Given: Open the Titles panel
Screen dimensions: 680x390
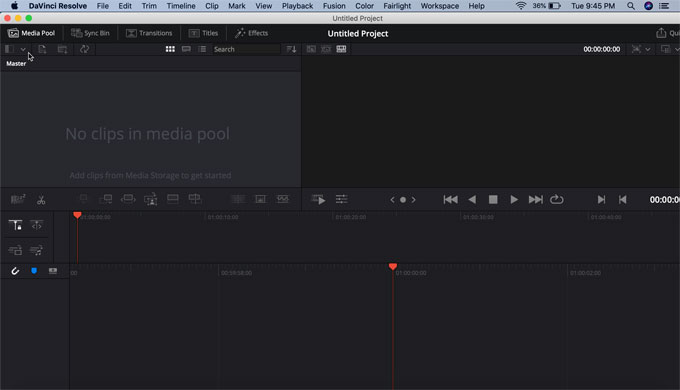Looking at the screenshot, I should pyautogui.click(x=203, y=33).
